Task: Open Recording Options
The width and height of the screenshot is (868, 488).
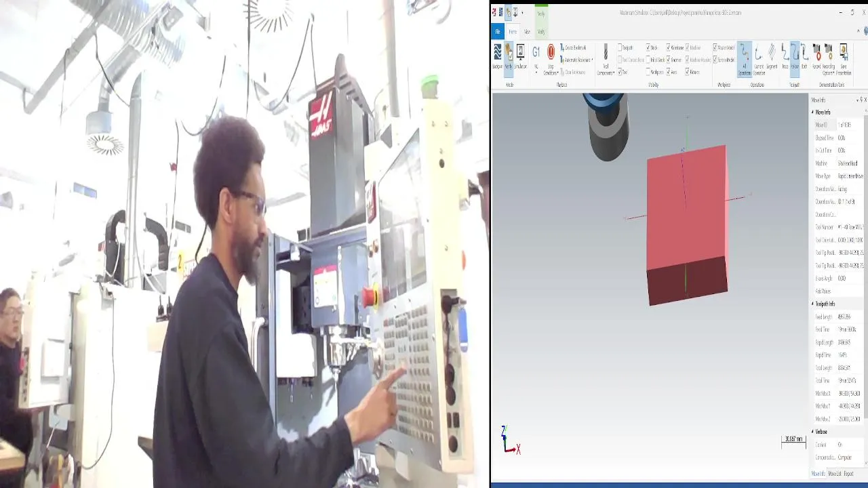Action: (x=829, y=59)
